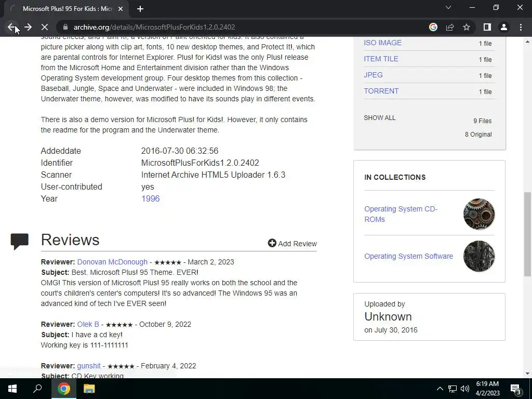This screenshot has height=399, width=532.
Task: Open File Explorer from the taskbar
Action: (x=89, y=389)
